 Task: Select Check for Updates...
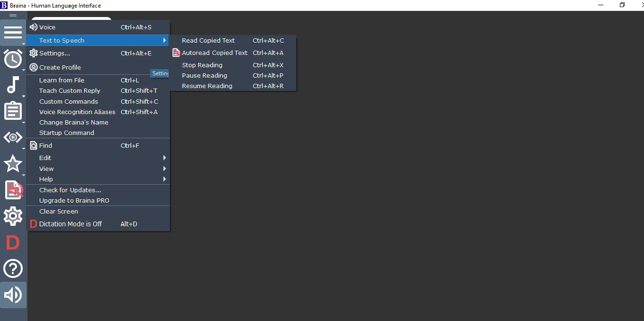pyautogui.click(x=98, y=190)
